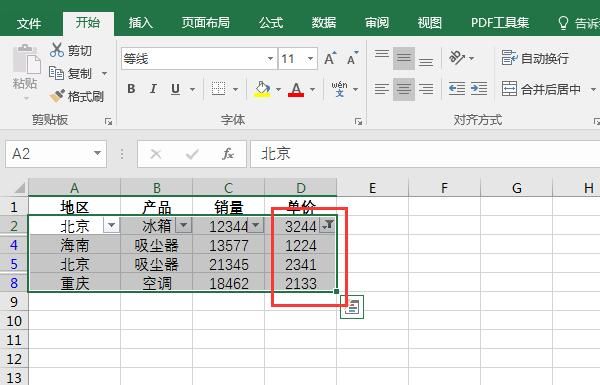The image size is (600, 385).
Task: Click formula bar confirm checkmark
Action: coord(192,154)
